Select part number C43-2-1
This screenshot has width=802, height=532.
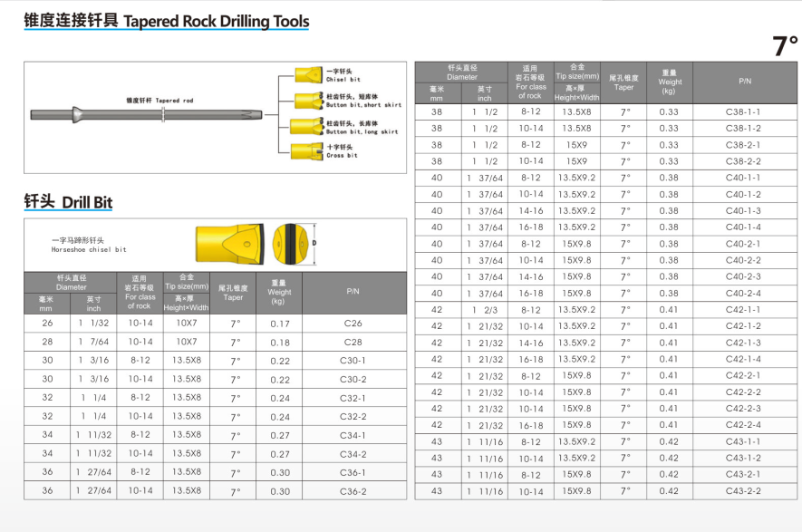pyautogui.click(x=743, y=474)
